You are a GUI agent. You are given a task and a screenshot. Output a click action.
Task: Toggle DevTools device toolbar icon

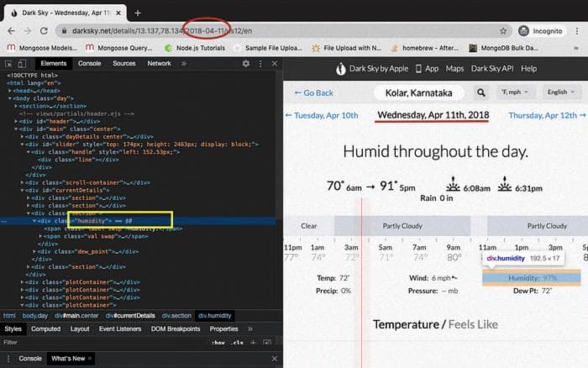point(22,64)
